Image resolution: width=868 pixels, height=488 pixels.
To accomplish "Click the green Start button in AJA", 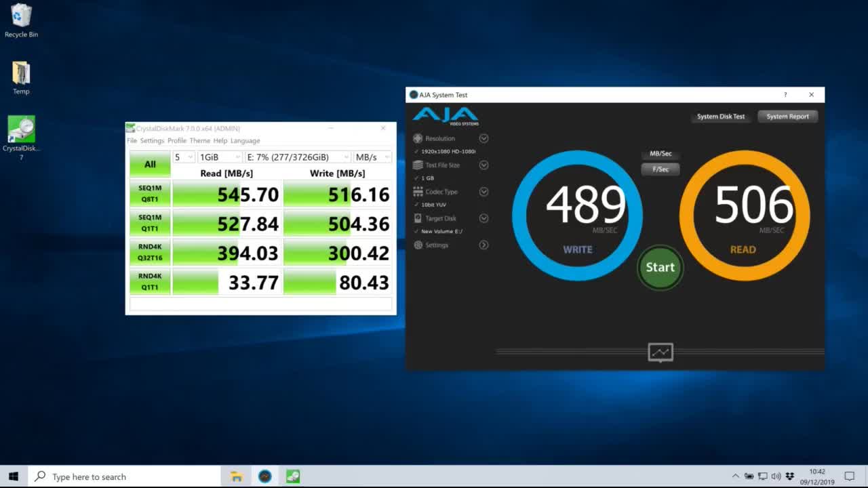I will [x=660, y=267].
